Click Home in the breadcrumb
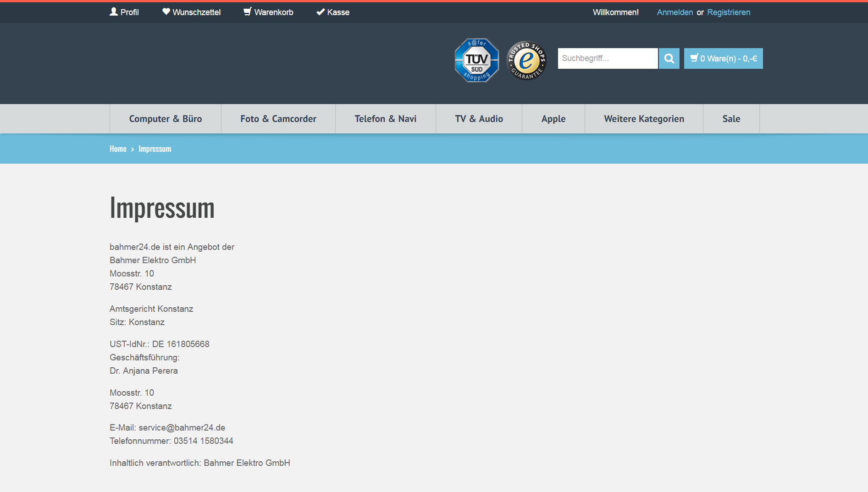 click(118, 149)
